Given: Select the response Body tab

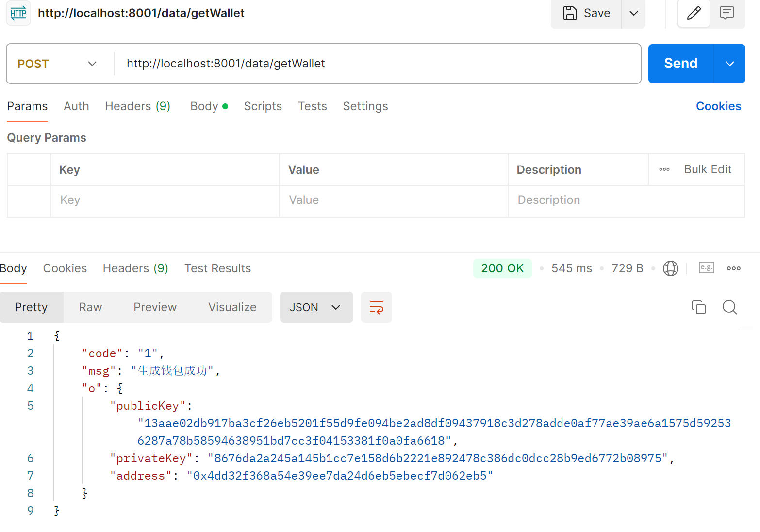Looking at the screenshot, I should [13, 268].
